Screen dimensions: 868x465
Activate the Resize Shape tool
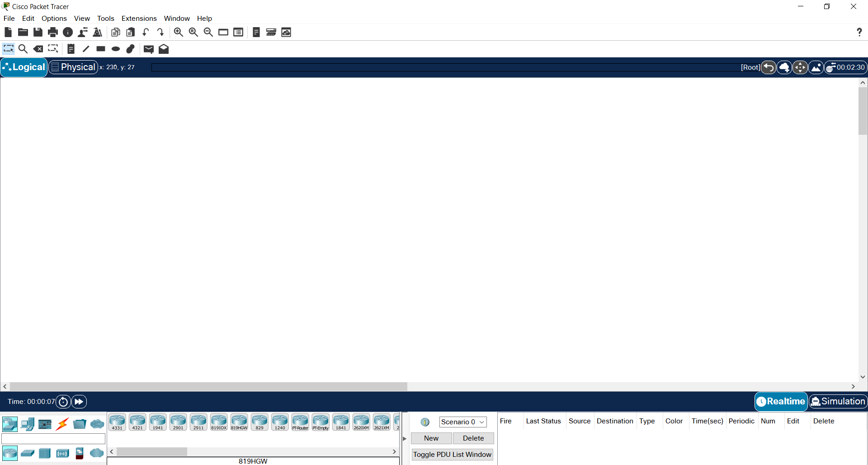point(53,48)
